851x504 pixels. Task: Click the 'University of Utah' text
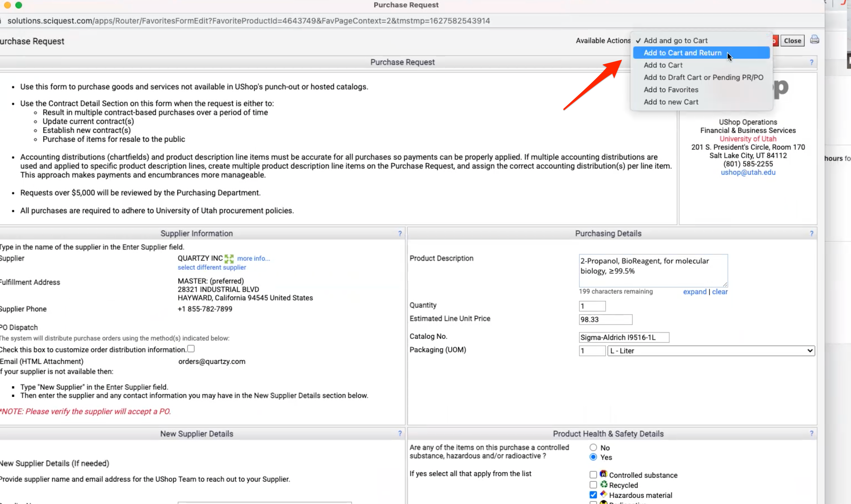pyautogui.click(x=748, y=139)
